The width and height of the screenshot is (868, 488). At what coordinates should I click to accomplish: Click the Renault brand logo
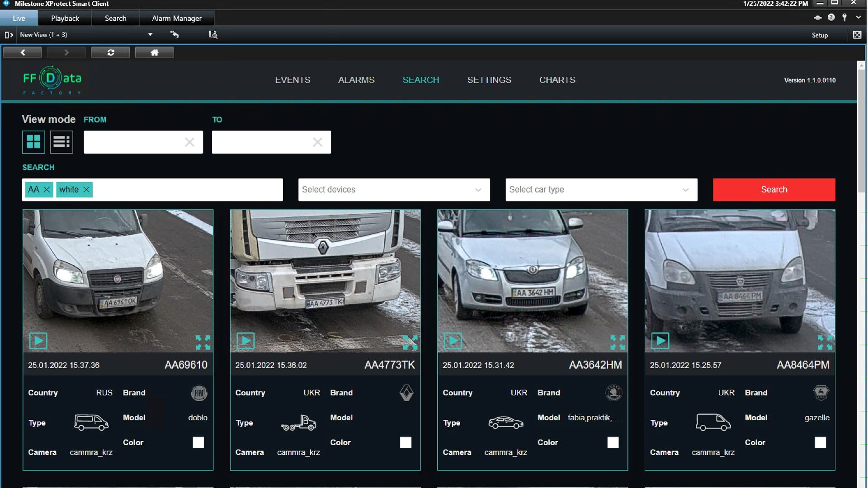(x=406, y=393)
